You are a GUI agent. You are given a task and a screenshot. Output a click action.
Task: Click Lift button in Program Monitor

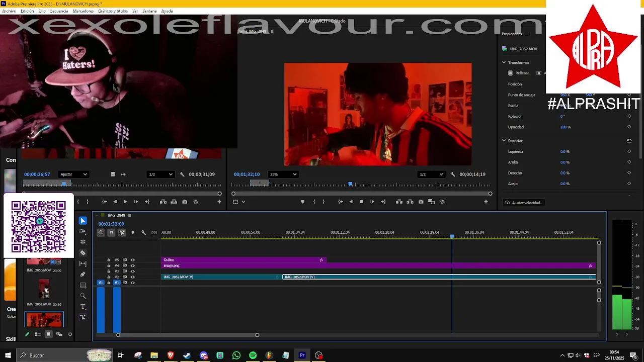[x=399, y=202]
